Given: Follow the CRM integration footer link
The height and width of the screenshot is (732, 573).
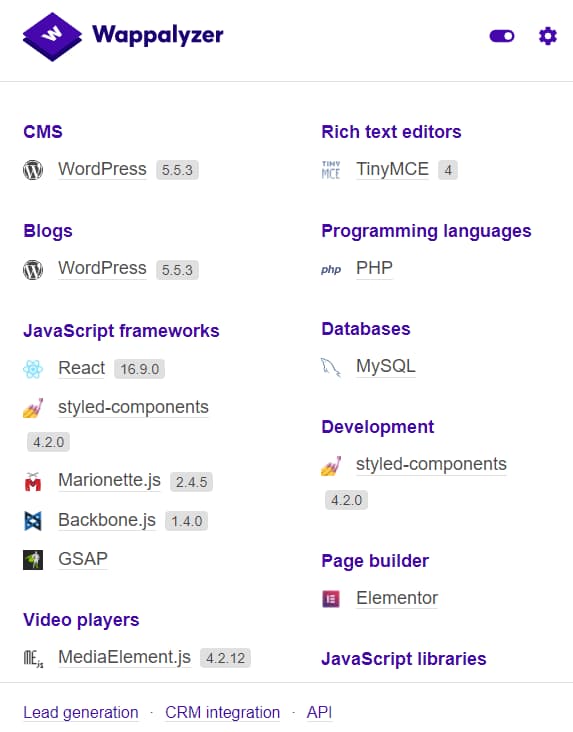Looking at the screenshot, I should 222,713.
